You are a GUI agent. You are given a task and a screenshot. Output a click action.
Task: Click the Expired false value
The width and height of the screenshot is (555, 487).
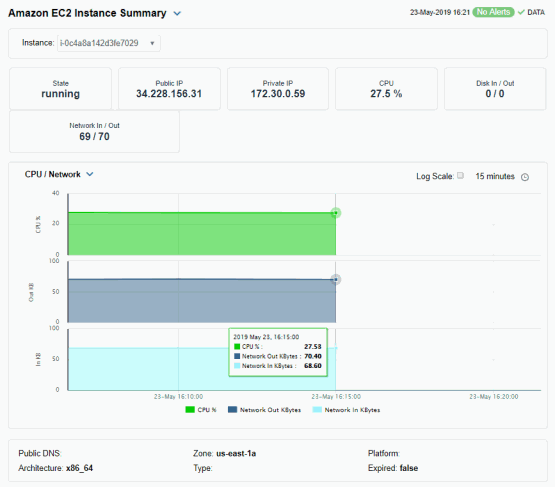pyautogui.click(x=409, y=468)
